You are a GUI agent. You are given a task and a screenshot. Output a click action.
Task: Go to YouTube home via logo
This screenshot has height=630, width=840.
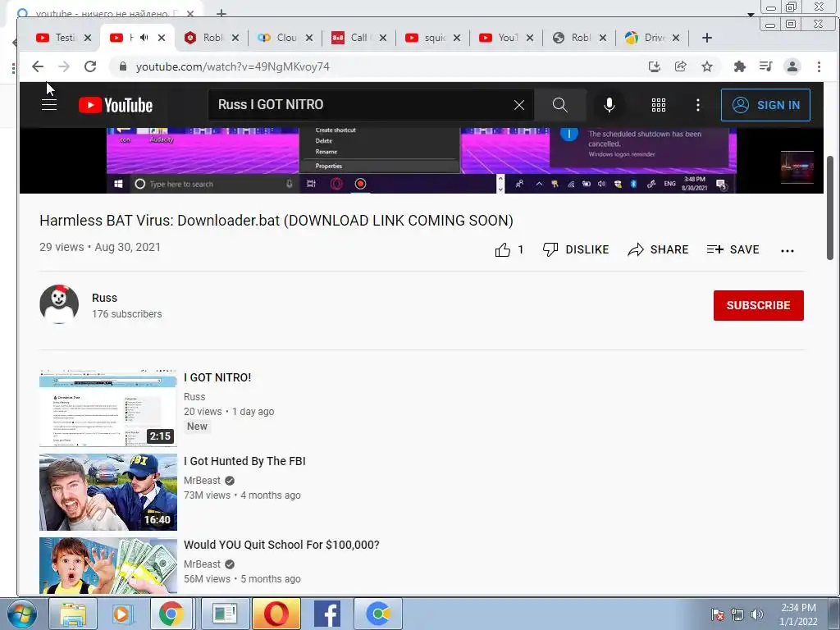116,105
